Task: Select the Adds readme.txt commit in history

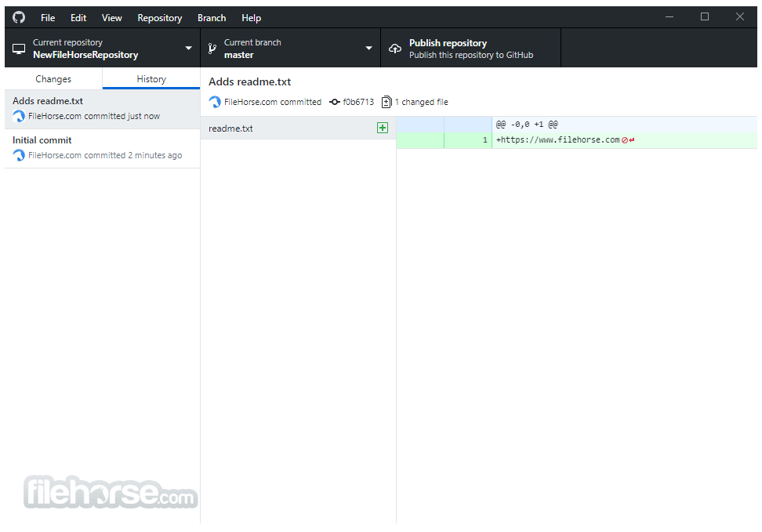Action: coord(103,109)
